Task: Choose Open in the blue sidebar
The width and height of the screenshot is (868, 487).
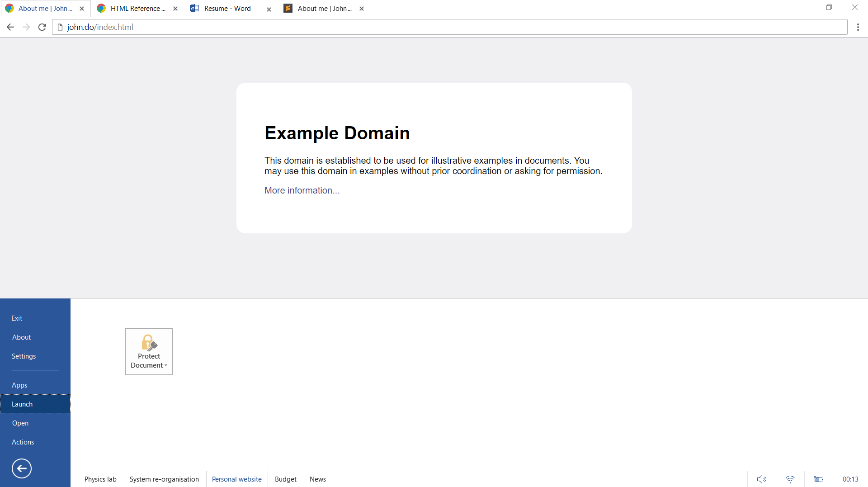Action: pyautogui.click(x=35, y=423)
